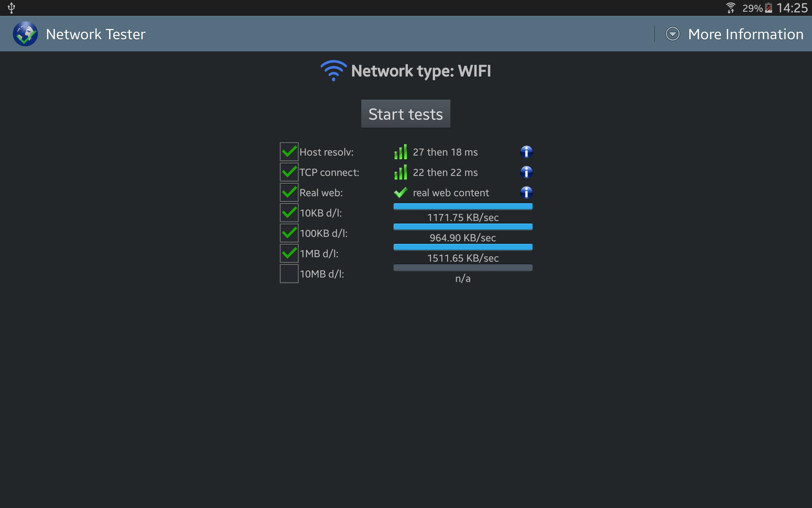Click the 100KB download progress bar
812x508 pixels.
pyautogui.click(x=463, y=227)
